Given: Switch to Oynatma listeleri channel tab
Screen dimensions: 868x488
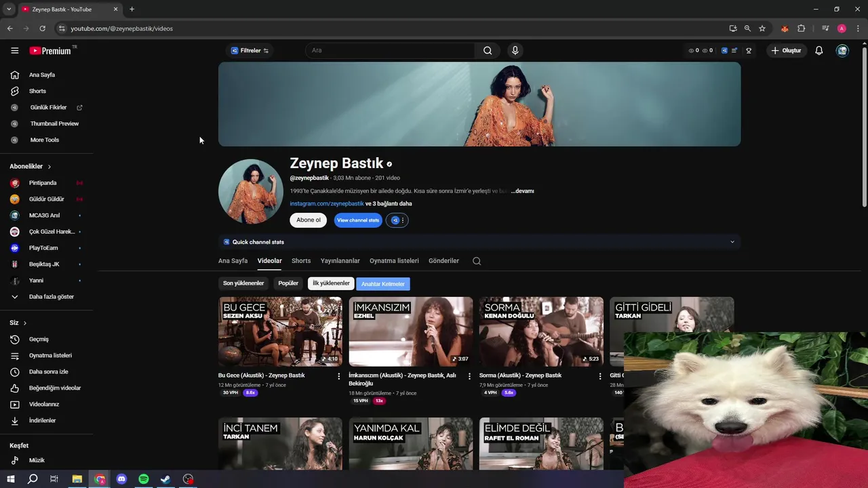Looking at the screenshot, I should (x=394, y=261).
